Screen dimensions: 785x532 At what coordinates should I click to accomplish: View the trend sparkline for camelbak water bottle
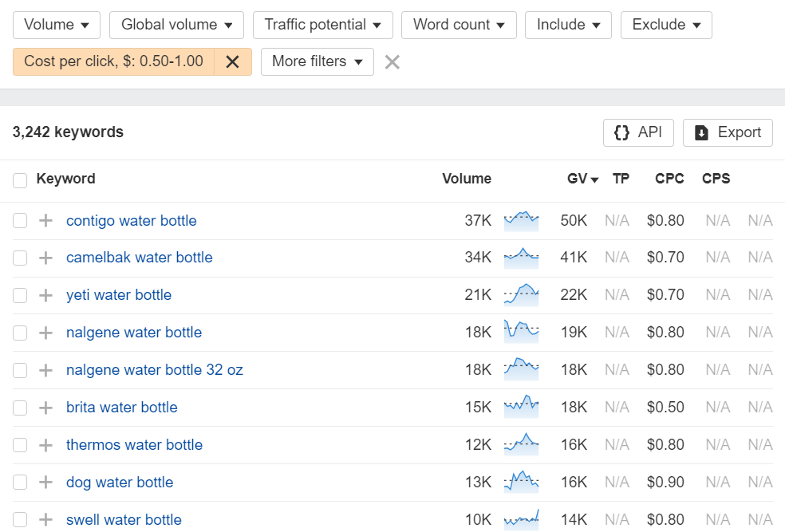[521, 258]
